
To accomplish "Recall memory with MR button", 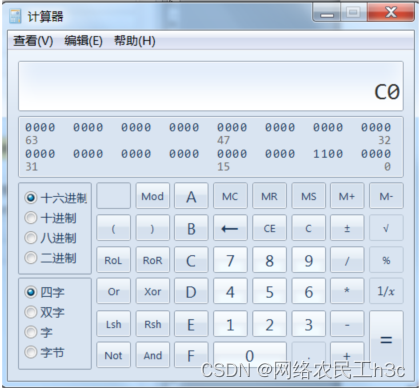I will coord(269,196).
